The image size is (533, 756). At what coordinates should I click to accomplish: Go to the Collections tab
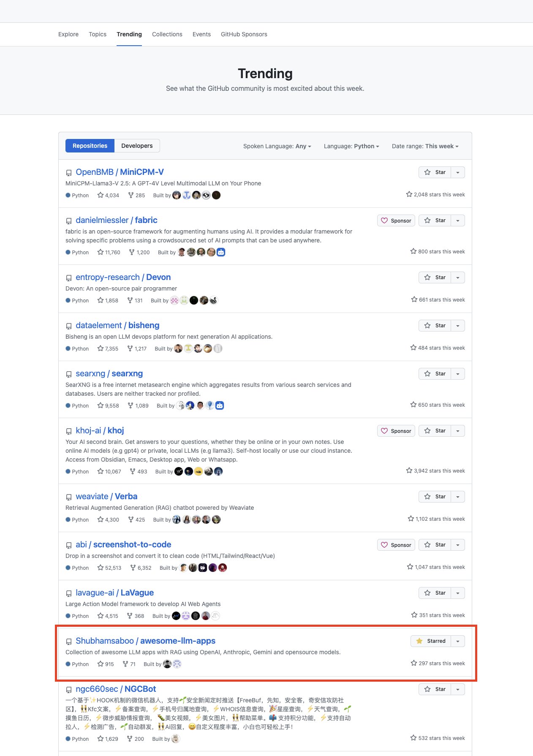(x=167, y=34)
